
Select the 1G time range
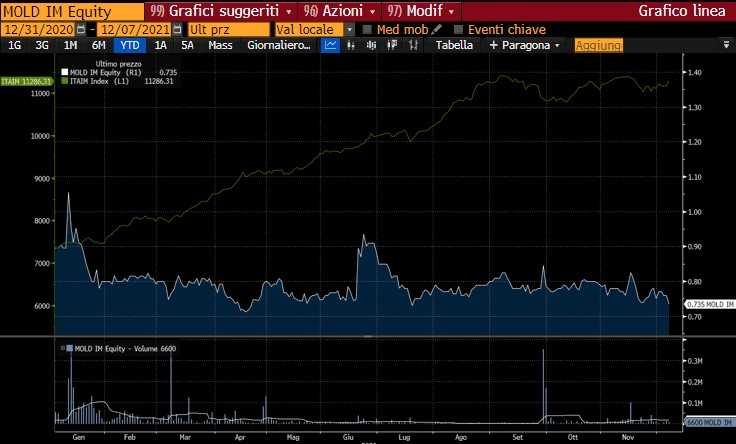point(15,45)
